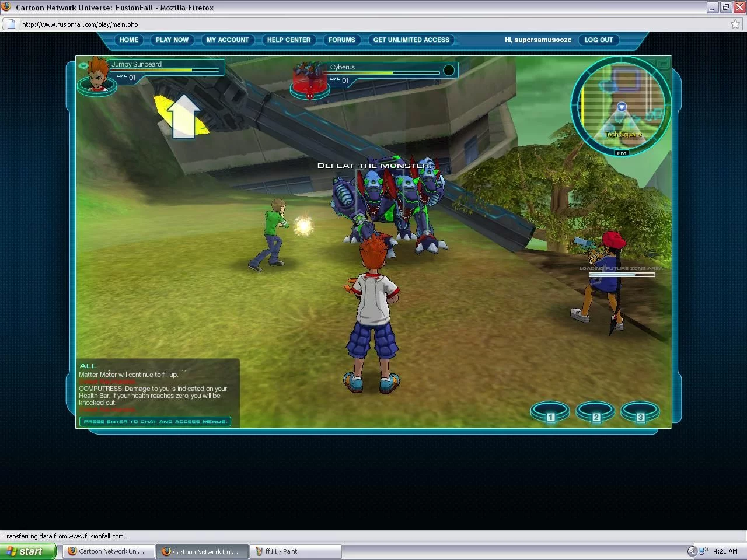Open the MY ACCOUNT nav tab
Viewport: 747px width, 560px height.
228,40
